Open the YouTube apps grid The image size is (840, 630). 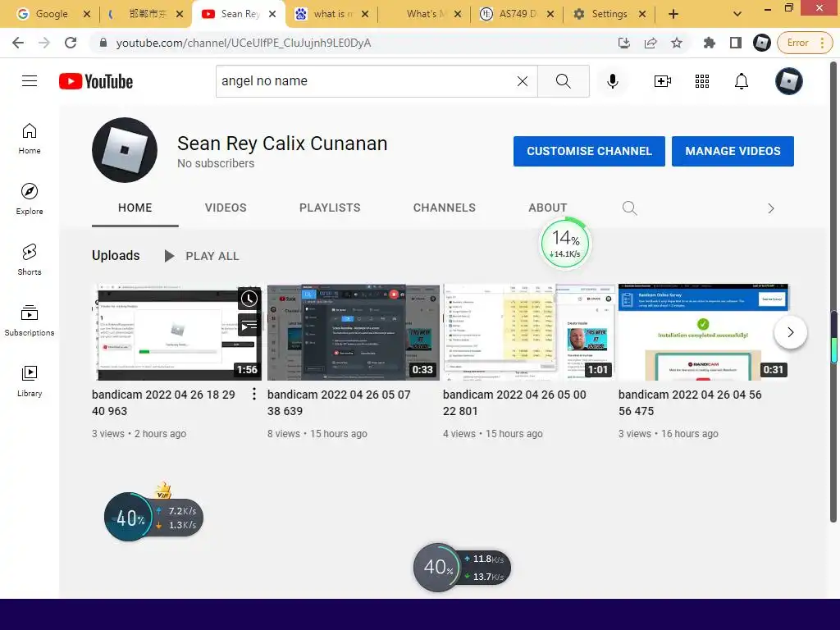[702, 81]
